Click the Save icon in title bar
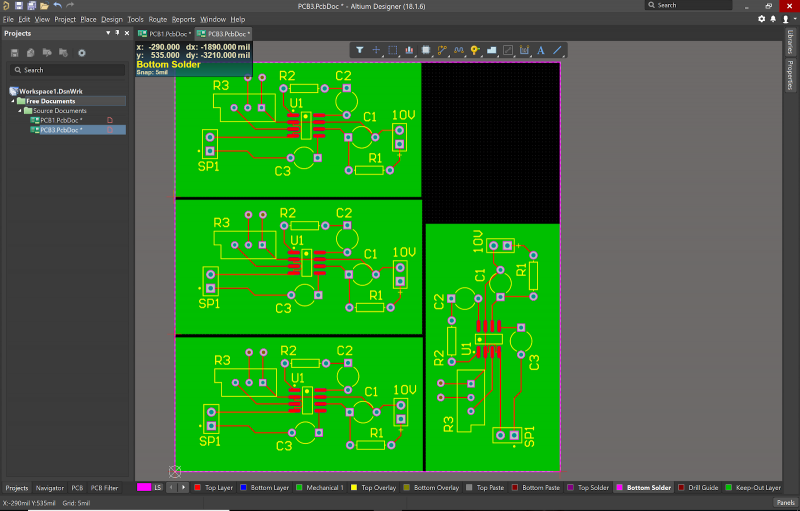Screen dimensions: 800x511 coord(18,6)
